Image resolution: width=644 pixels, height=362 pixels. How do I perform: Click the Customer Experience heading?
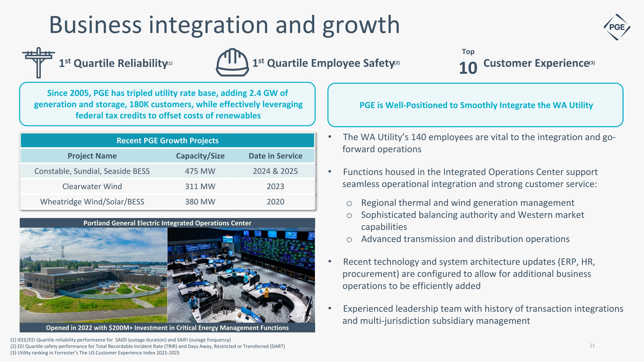(536, 63)
